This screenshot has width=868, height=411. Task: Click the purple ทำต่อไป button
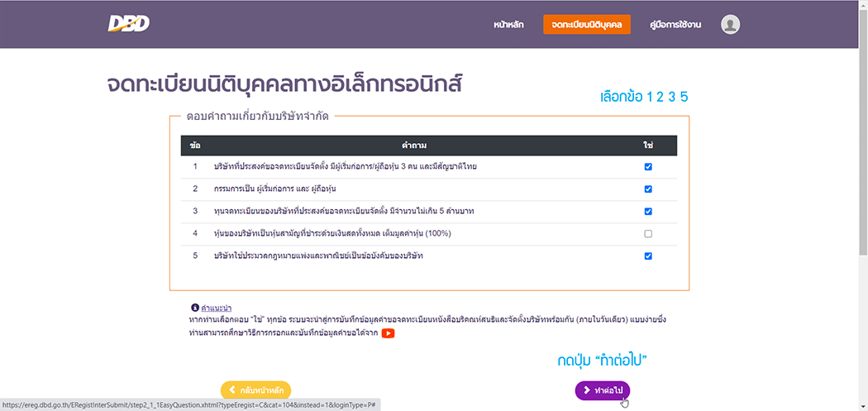[603, 390]
